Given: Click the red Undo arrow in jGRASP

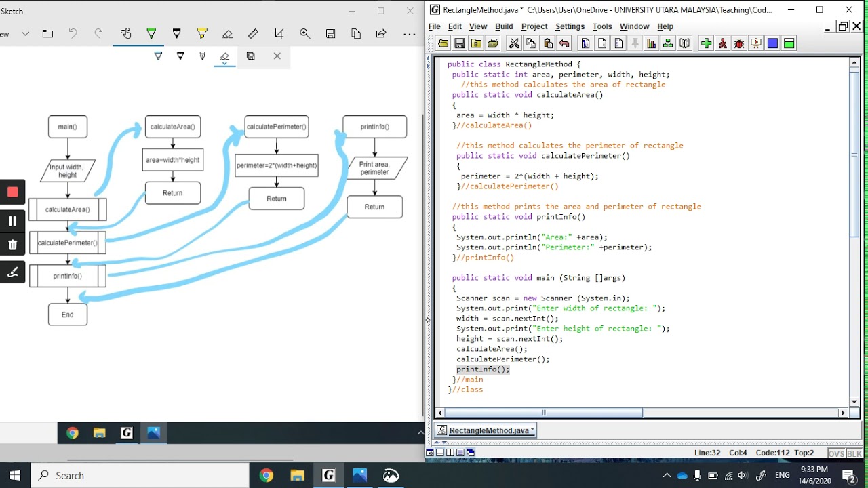Looking at the screenshot, I should (564, 43).
